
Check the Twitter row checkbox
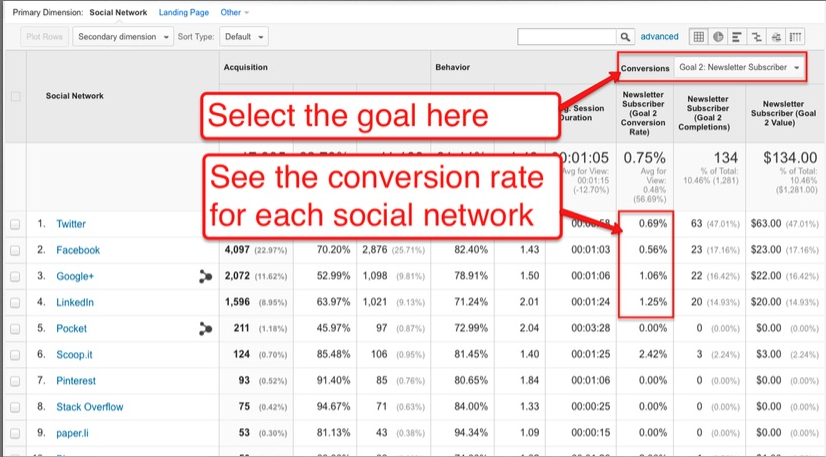15,224
